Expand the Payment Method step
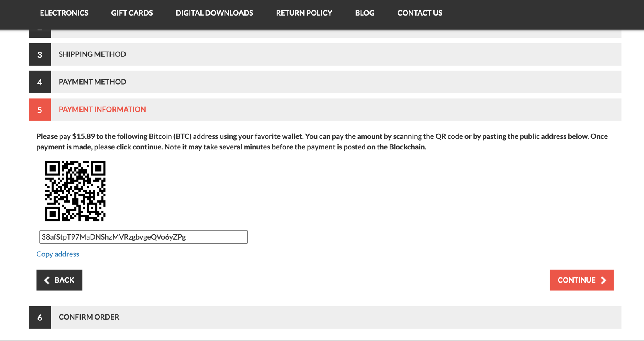The width and height of the screenshot is (644, 341). [x=325, y=82]
